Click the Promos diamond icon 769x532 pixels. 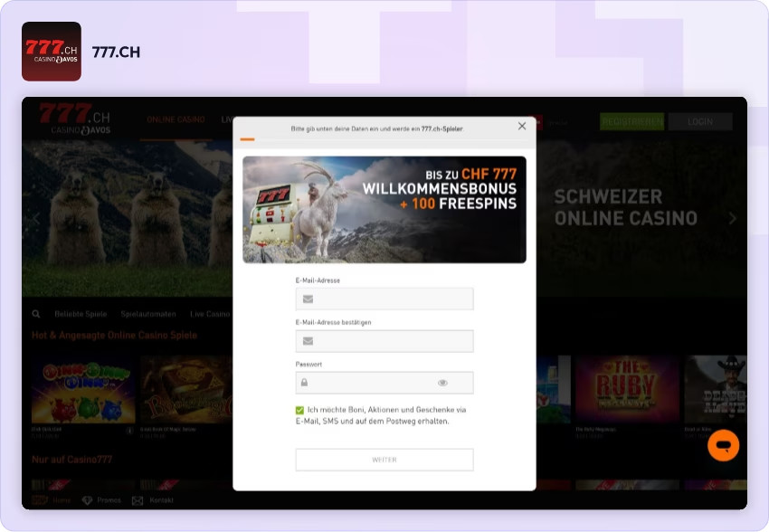87,500
